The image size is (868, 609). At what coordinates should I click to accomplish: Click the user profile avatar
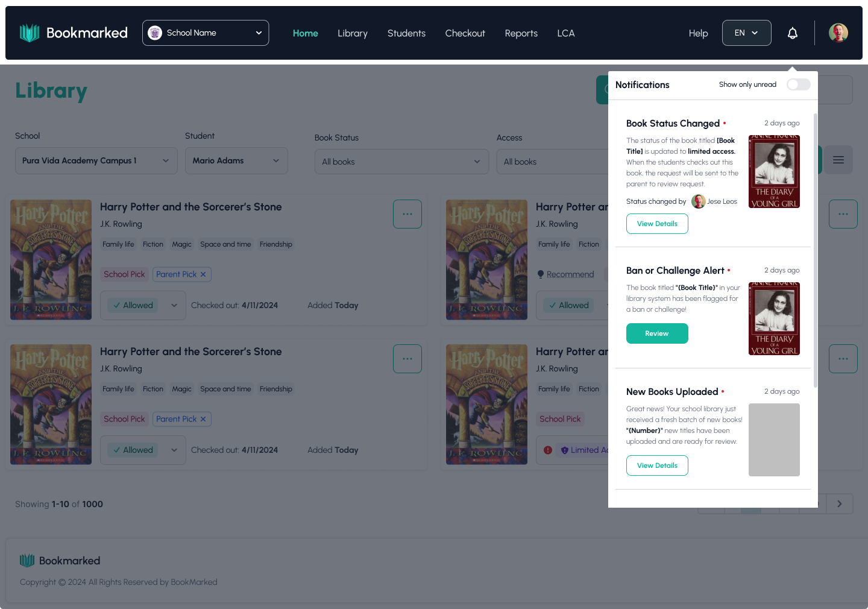coord(838,33)
